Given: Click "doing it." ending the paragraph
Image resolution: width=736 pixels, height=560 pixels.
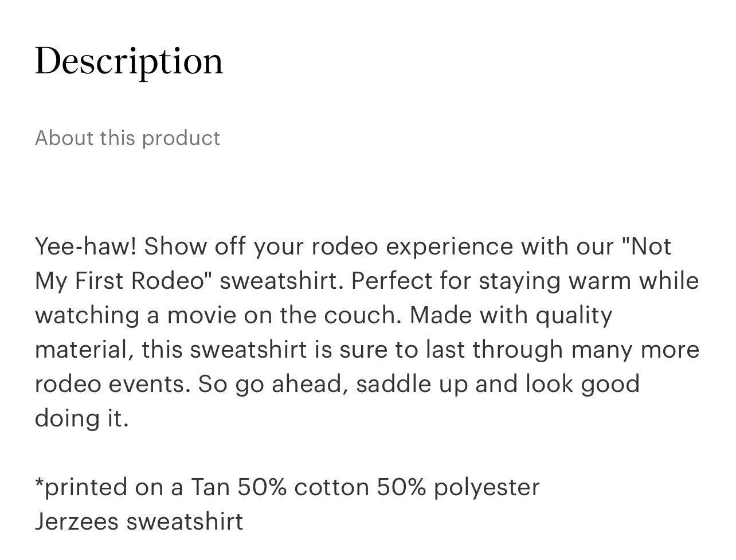Looking at the screenshot, I should point(81,418).
